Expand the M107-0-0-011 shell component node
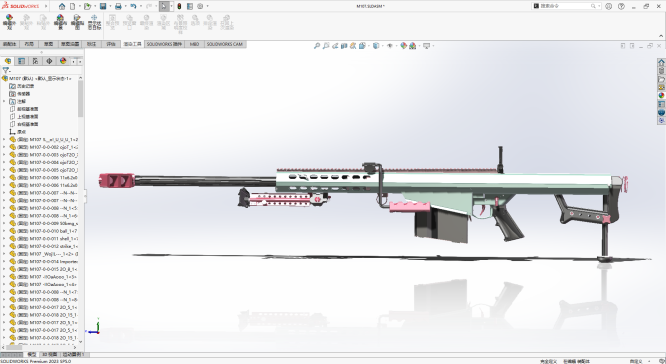The width and height of the screenshot is (666, 364). [4, 239]
